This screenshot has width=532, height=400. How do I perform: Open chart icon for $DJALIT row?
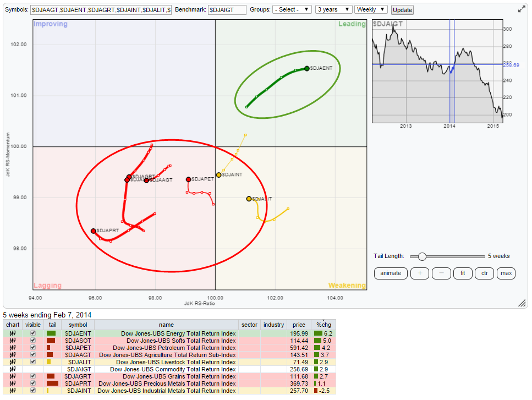click(x=13, y=362)
